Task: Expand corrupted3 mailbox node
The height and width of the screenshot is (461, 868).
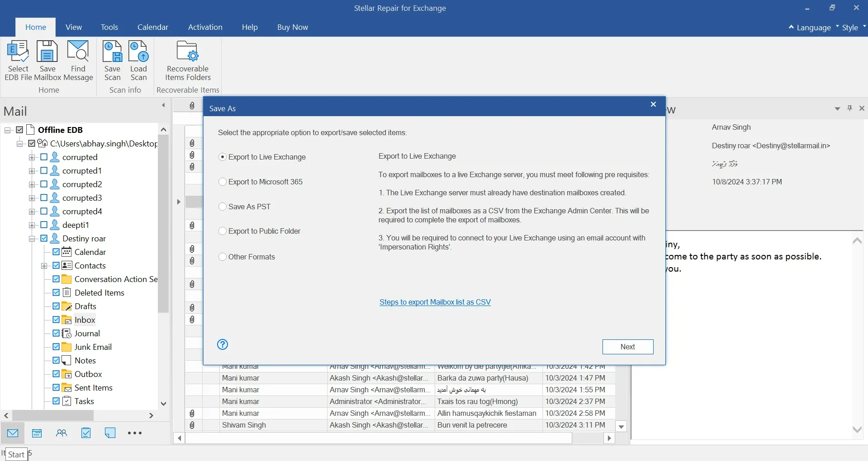Action: (x=32, y=198)
